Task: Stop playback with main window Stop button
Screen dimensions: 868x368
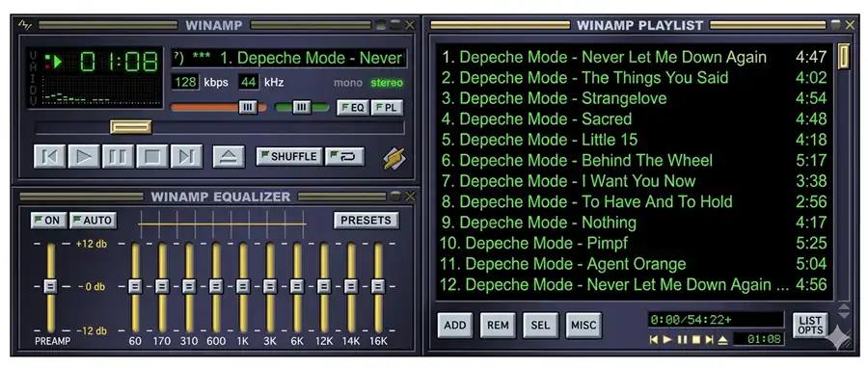Action: click(152, 156)
